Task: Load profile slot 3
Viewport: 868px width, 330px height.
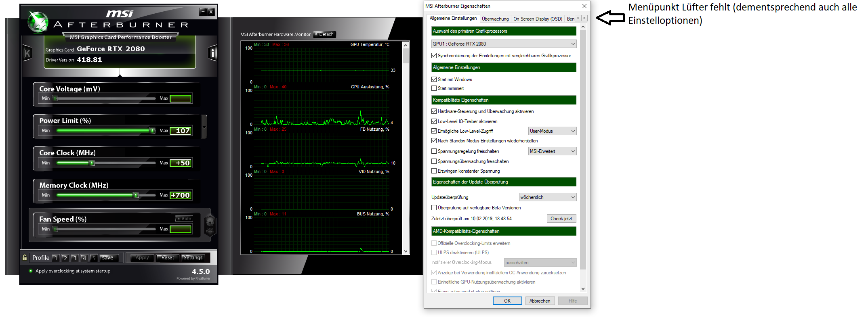Action: (75, 258)
